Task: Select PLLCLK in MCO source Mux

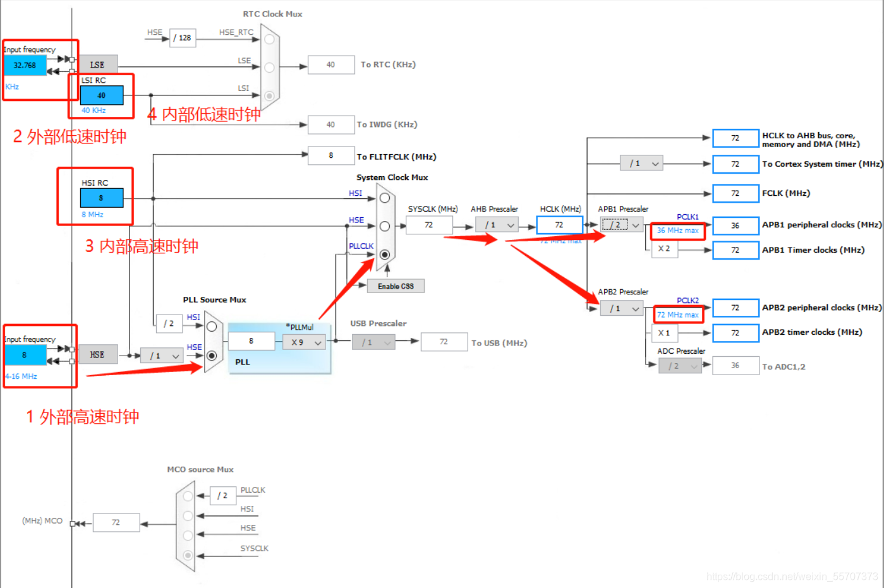Action: tap(188, 496)
